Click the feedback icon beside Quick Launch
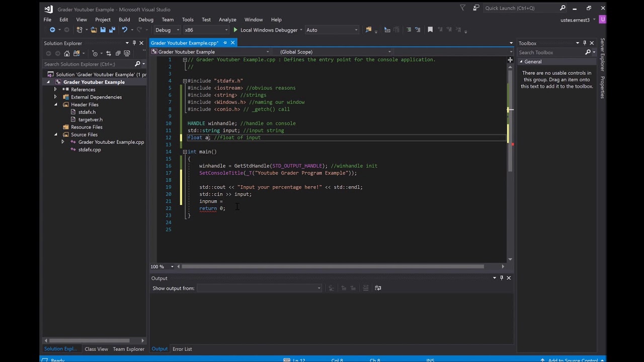This screenshot has width=644, height=362. tap(476, 8)
